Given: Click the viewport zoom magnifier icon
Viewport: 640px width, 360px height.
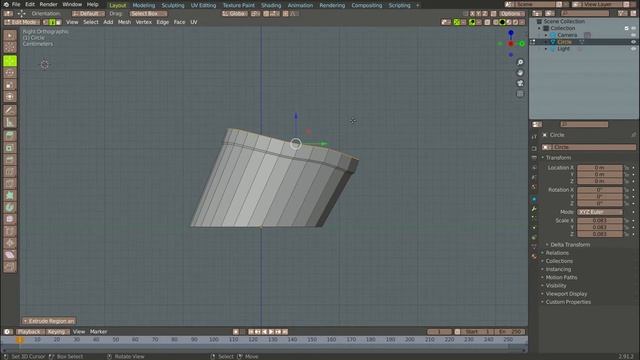Looking at the screenshot, I should point(520,62).
